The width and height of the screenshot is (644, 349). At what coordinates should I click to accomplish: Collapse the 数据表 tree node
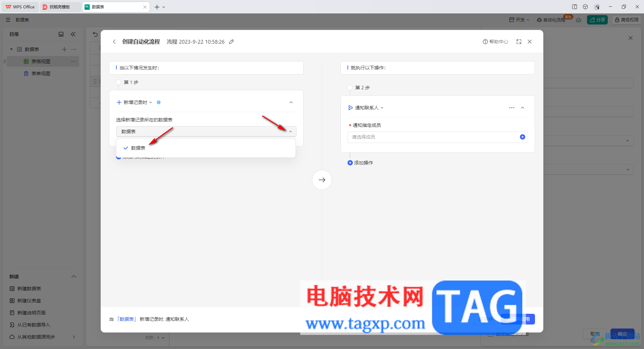(11, 49)
